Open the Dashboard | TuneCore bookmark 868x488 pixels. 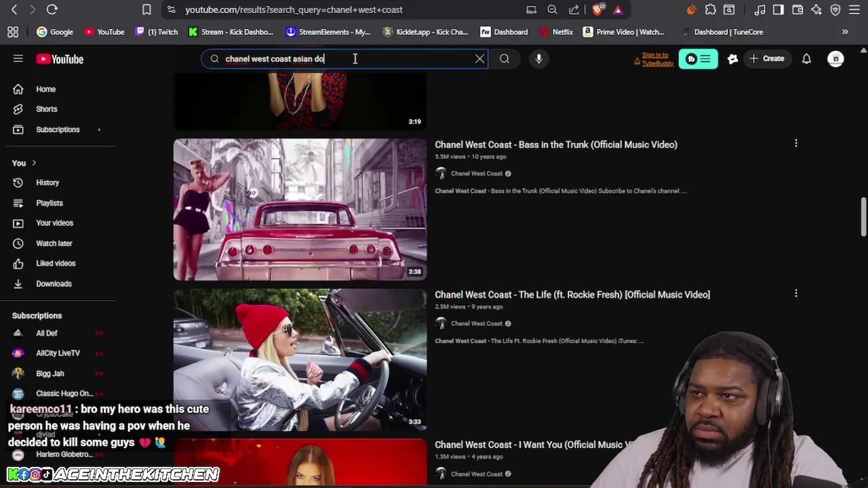[722, 32]
